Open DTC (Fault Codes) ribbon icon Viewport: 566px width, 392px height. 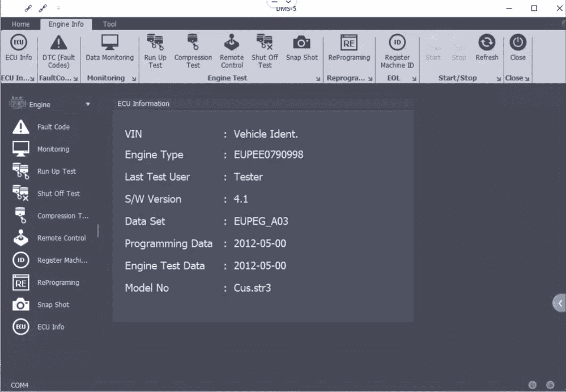tap(58, 52)
